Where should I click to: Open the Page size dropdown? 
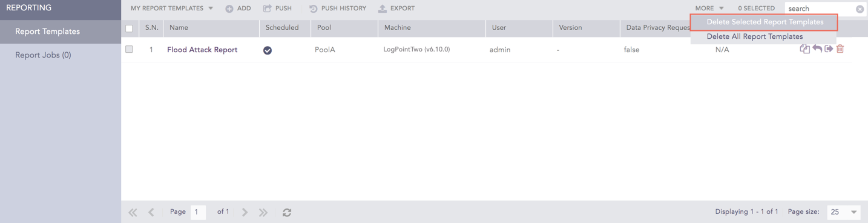[844, 212]
